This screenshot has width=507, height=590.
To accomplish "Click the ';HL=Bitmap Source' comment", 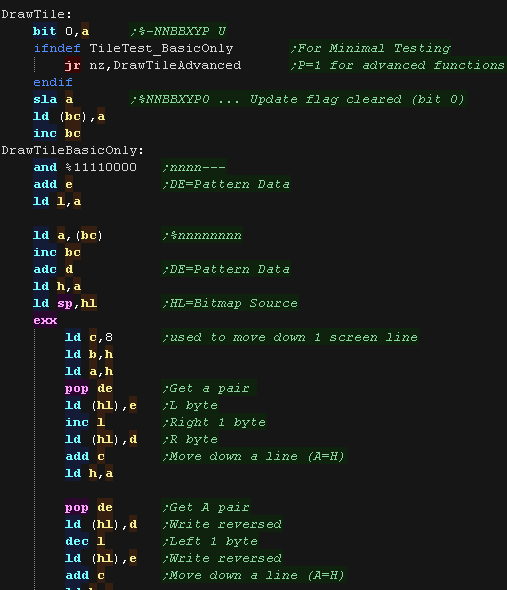I will (230, 303).
